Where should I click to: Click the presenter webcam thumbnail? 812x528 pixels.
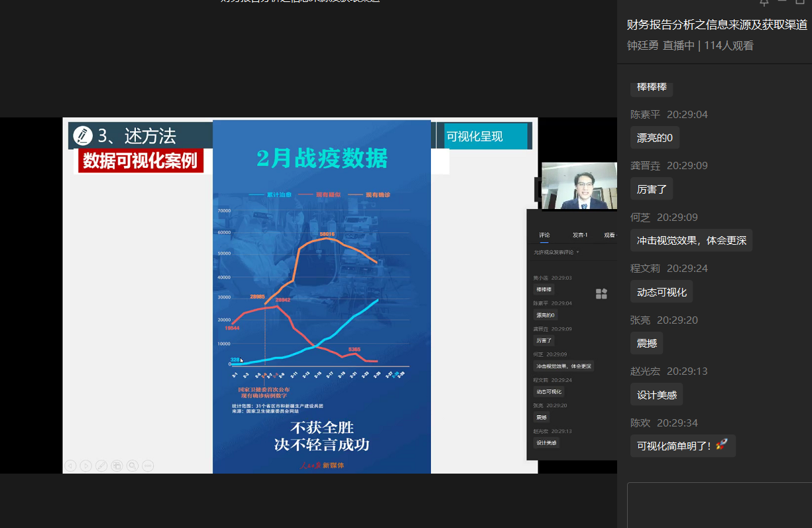click(x=579, y=186)
